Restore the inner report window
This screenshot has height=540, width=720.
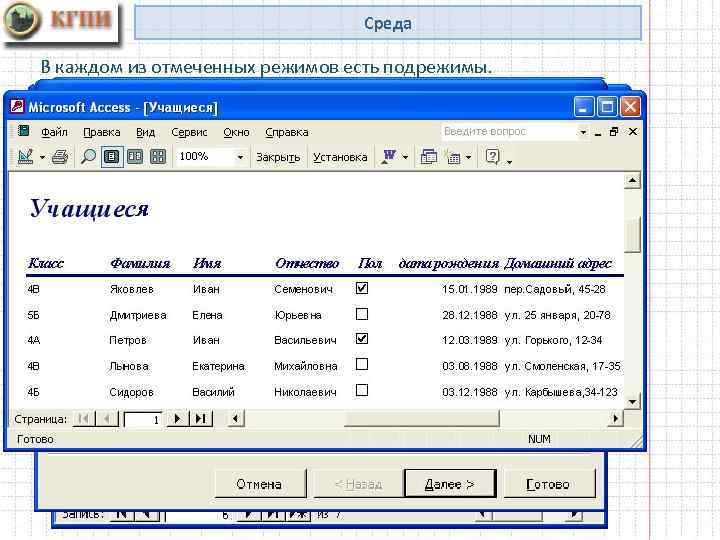[614, 132]
